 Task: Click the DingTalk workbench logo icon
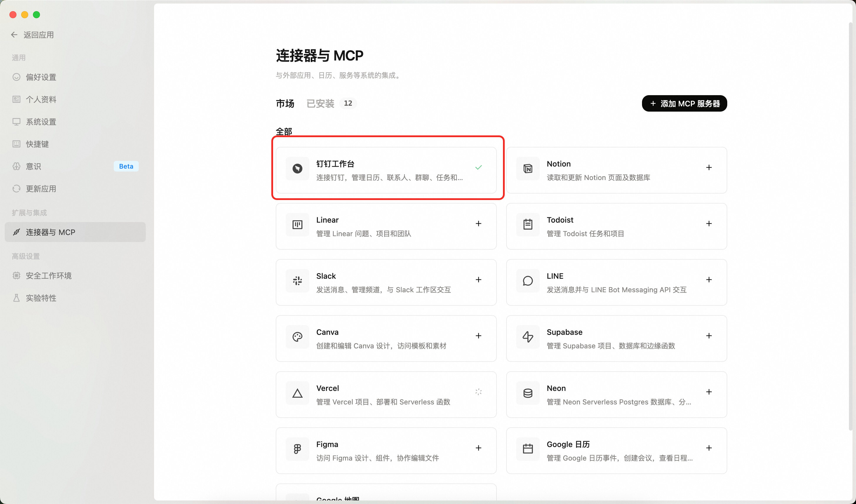click(297, 169)
